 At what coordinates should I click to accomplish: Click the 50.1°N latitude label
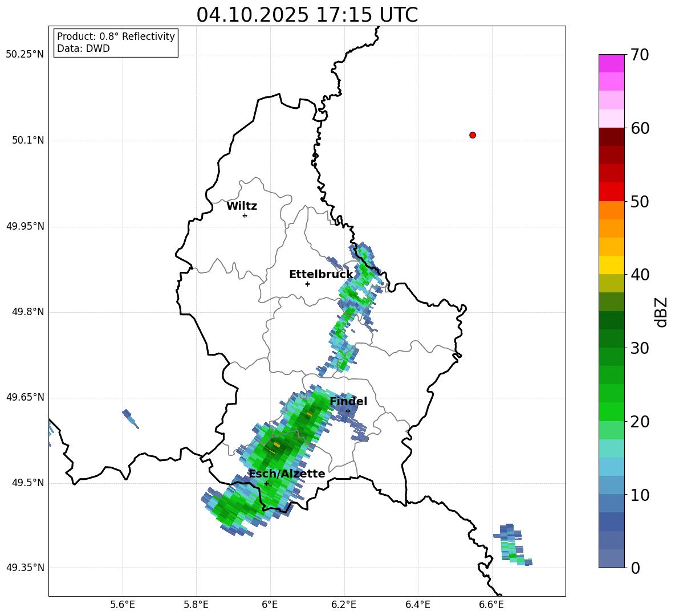[x=28, y=140]
